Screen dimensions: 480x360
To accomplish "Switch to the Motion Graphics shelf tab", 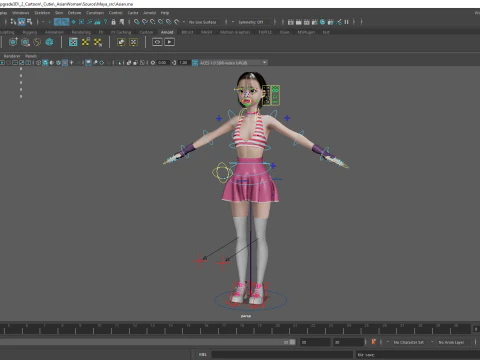I will (x=235, y=32).
